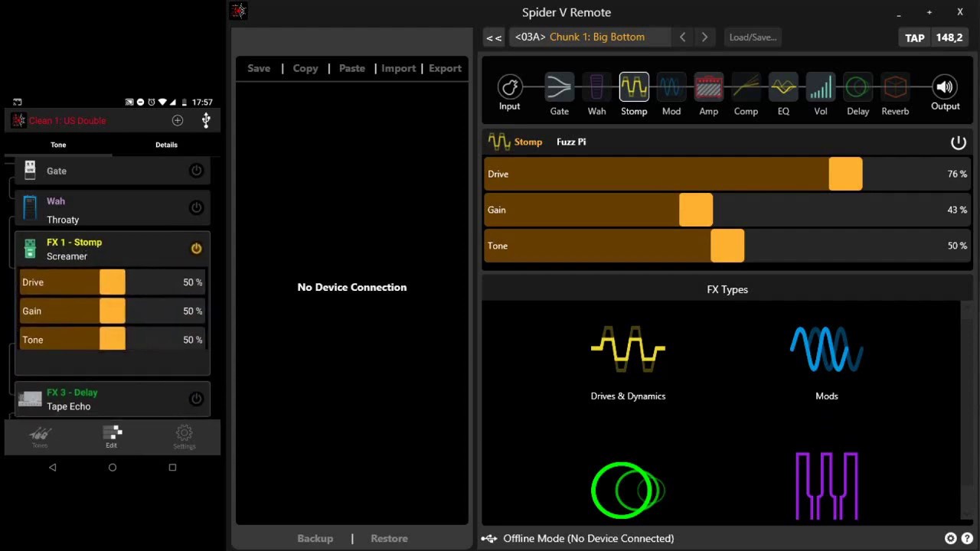Screen dimensions: 980x551
Task: Collapse panel with double left arrows
Action: click(x=494, y=37)
